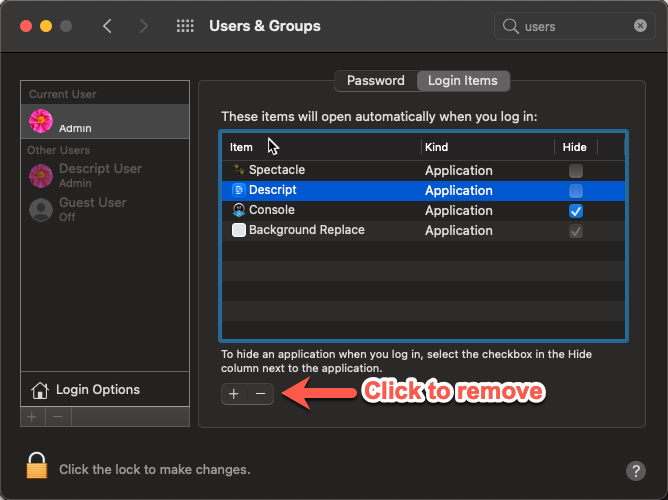The image size is (668, 500).
Task: Click the Hide column header
Action: pyautogui.click(x=576, y=147)
